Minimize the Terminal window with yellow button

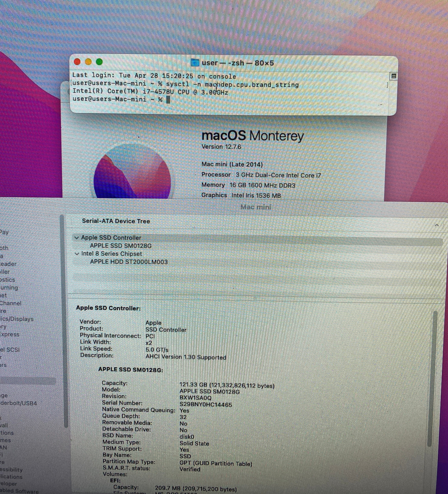(x=88, y=62)
